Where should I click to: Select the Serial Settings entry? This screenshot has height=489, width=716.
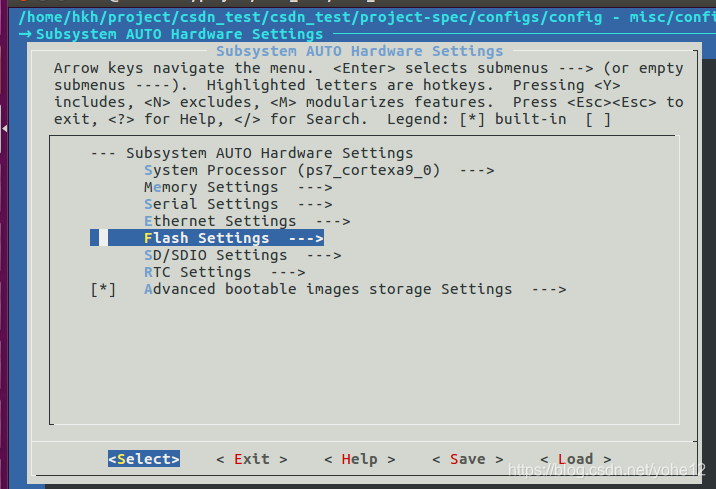coord(238,204)
